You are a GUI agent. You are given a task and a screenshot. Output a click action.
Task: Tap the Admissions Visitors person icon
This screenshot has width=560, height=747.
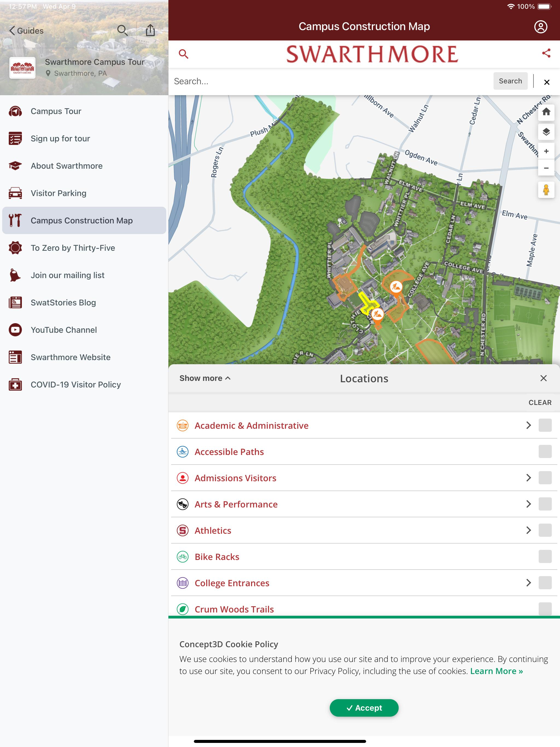coord(183,478)
